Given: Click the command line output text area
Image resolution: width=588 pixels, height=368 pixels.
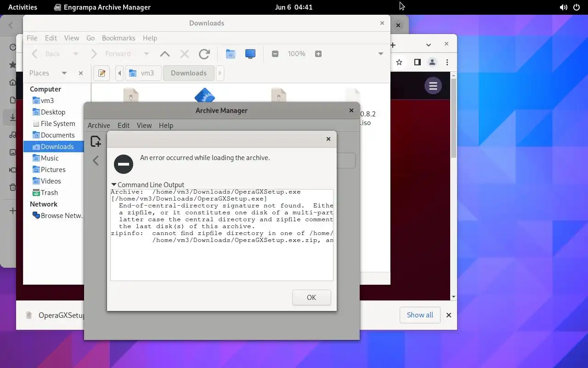Looking at the screenshot, I should pos(222,235).
